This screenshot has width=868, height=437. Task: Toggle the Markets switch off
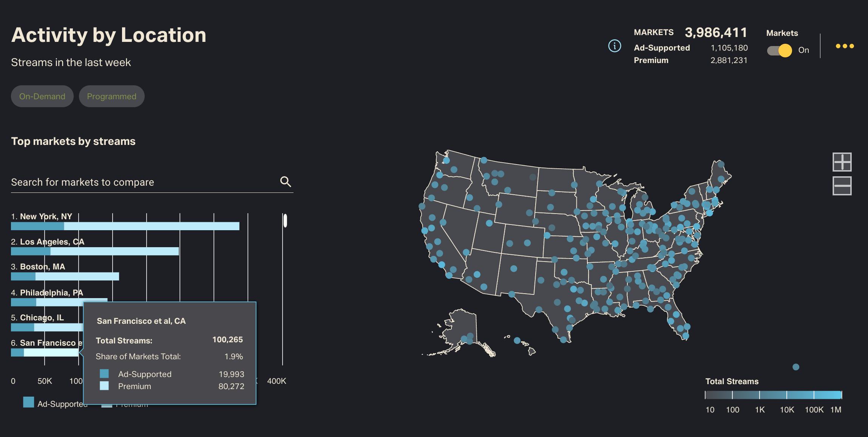click(x=780, y=50)
